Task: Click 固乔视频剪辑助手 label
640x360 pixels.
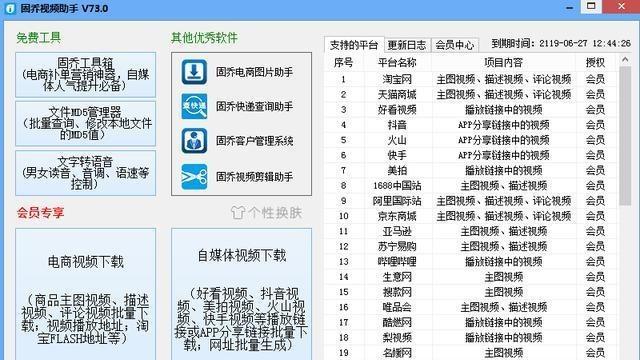Action: [x=254, y=177]
